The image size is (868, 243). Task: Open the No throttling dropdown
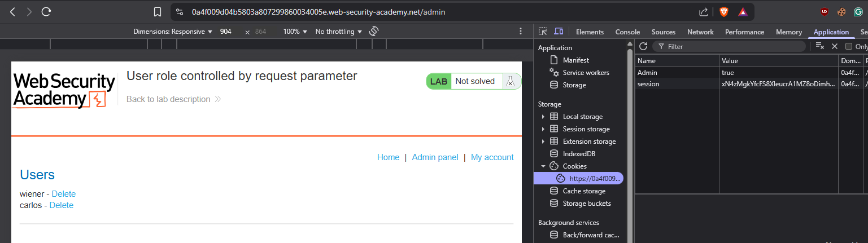[338, 32]
